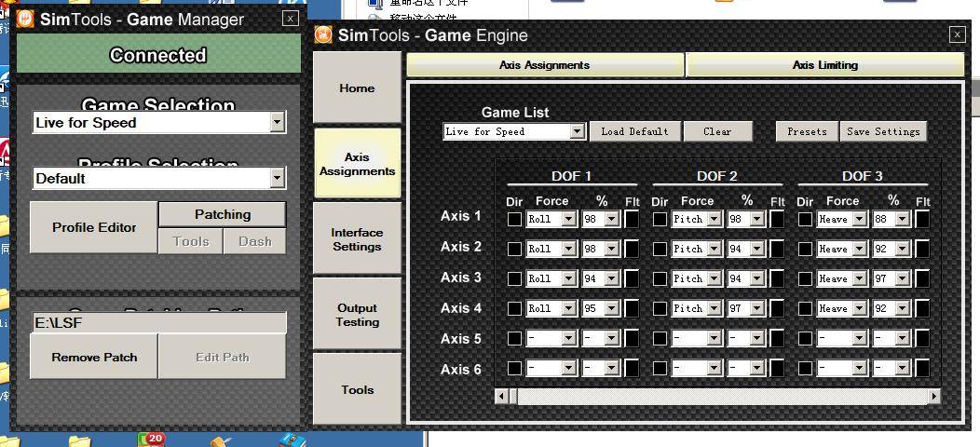
Task: Click the DOF 2 column header
Action: point(717,176)
